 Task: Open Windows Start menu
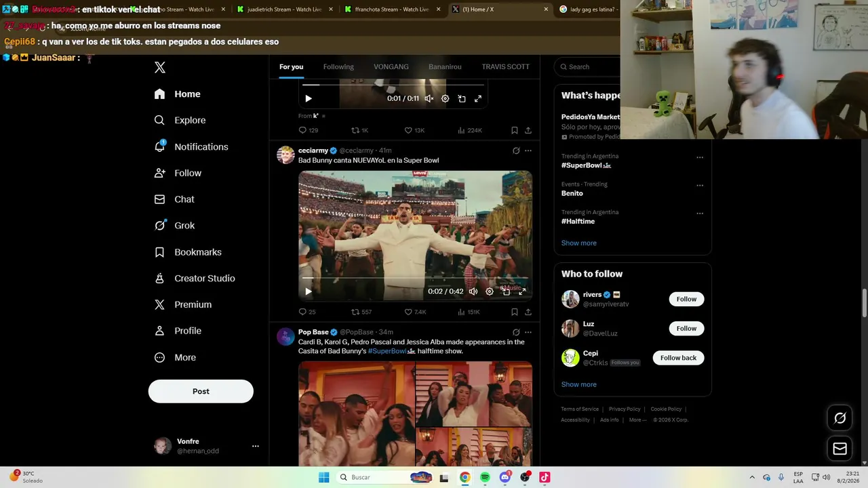point(324,477)
